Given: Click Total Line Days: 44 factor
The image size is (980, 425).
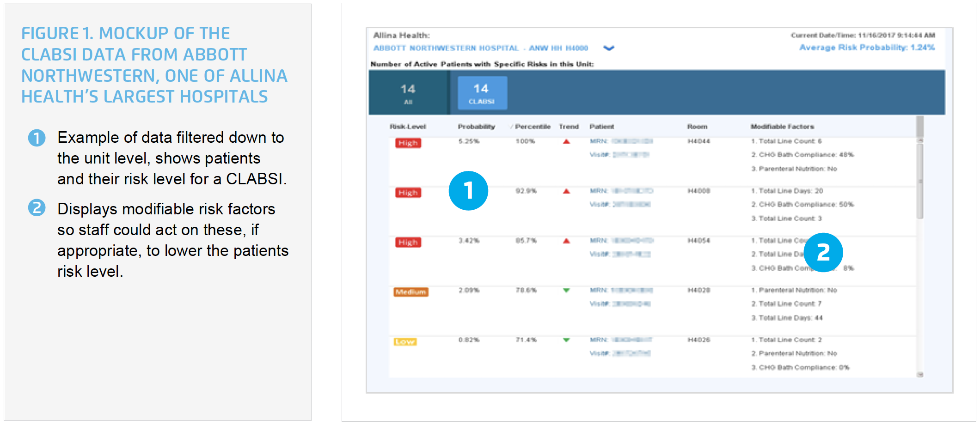Looking at the screenshot, I should 787,318.
